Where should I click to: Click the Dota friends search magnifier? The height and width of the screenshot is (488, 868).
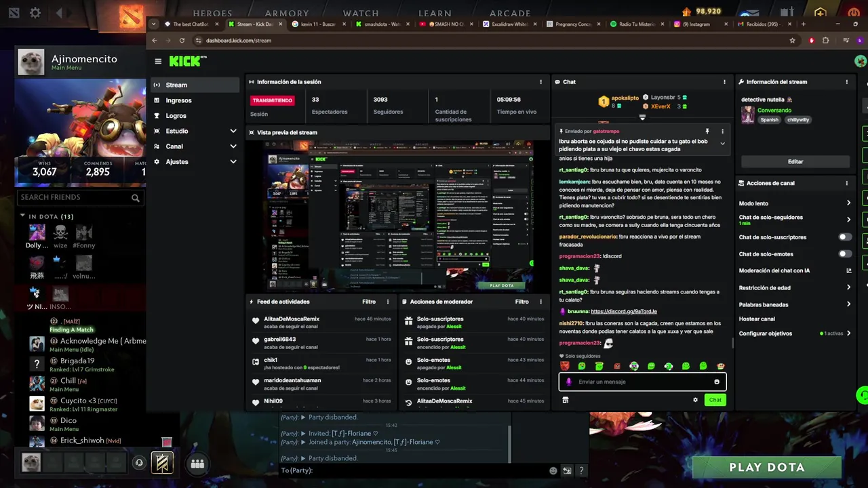[136, 198]
